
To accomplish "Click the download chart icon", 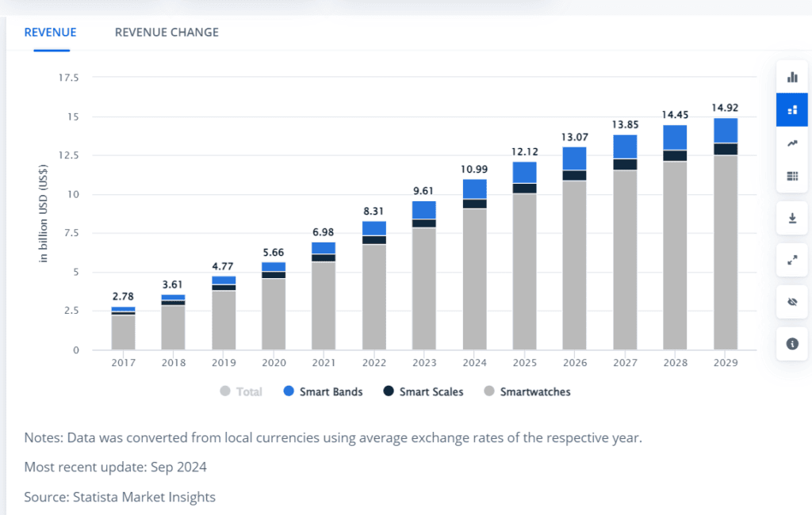I will [791, 218].
